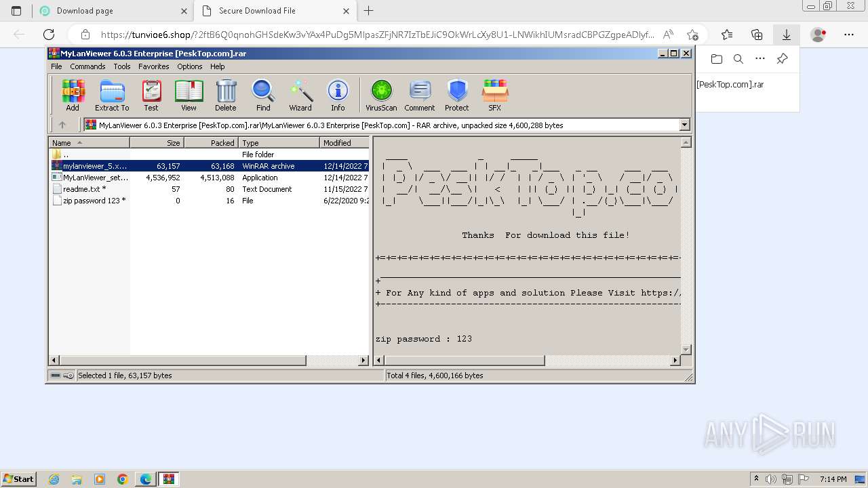Screen dimensions: 868x488
Task: Click the Read aloud icon in address bar
Action: (668, 35)
